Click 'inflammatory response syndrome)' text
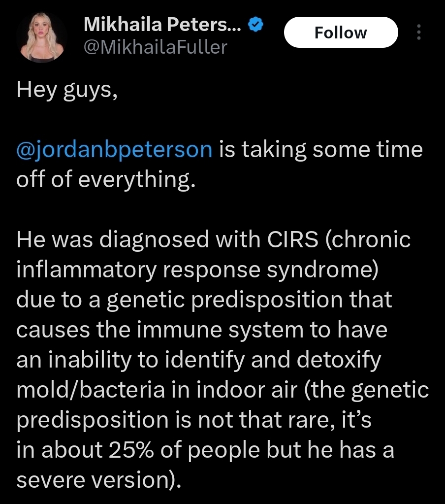 pos(197,269)
